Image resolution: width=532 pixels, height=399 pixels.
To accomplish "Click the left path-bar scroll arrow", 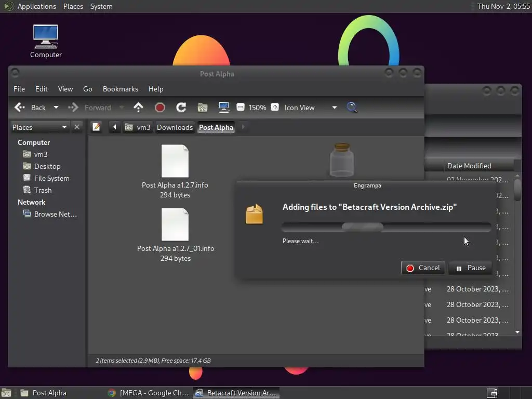I will click(x=115, y=127).
